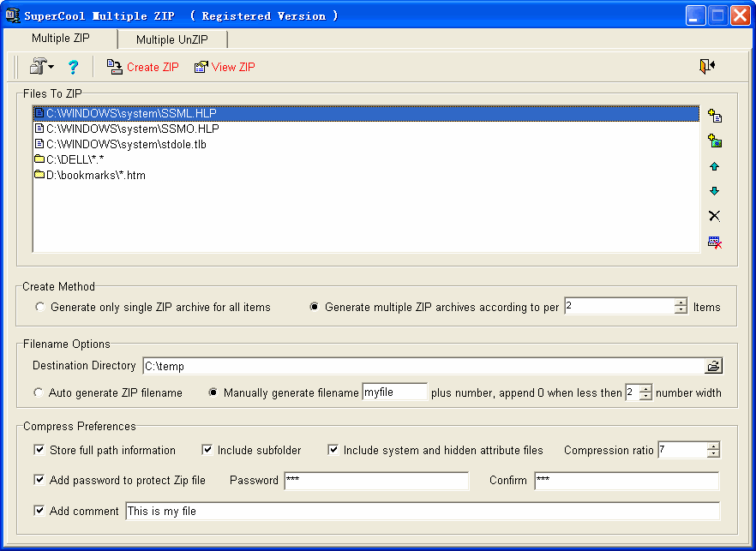The width and height of the screenshot is (756, 551).
Task: Select Auto generate ZIP filename option
Action: coord(38,392)
